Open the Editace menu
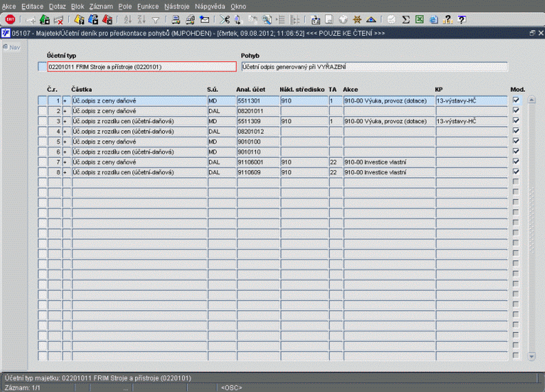The image size is (545, 392). 32,5
